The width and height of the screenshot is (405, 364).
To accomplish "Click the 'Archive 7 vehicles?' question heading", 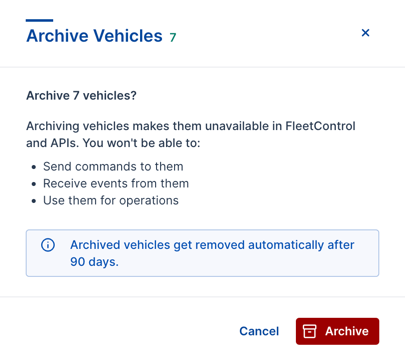I will tap(81, 96).
